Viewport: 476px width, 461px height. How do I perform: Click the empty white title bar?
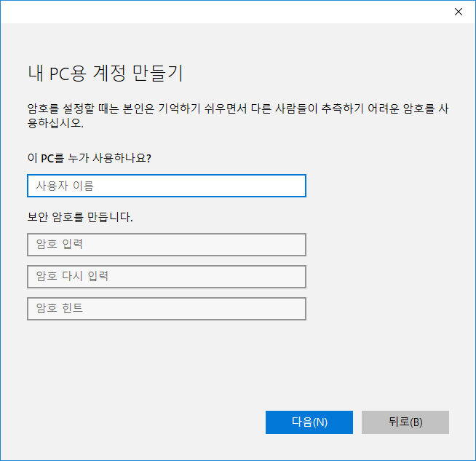[218, 12]
